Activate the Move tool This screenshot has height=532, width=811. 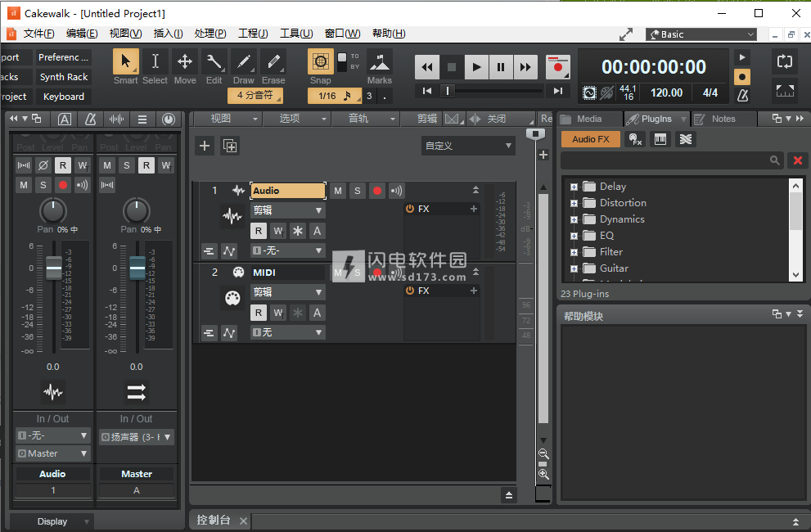pyautogui.click(x=185, y=61)
